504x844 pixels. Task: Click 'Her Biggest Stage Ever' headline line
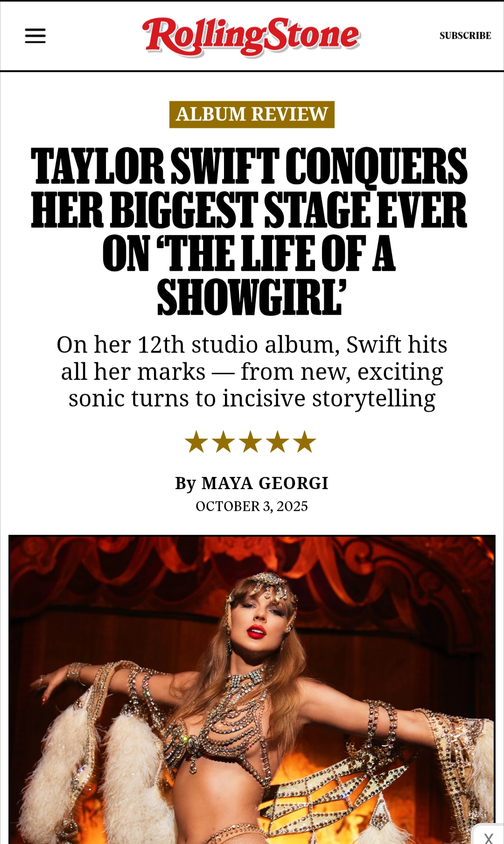tap(249, 210)
